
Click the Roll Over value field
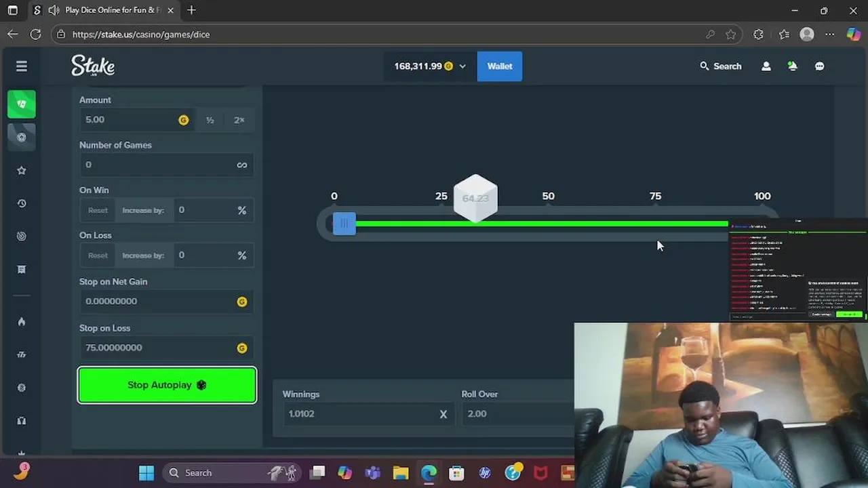pyautogui.click(x=519, y=414)
